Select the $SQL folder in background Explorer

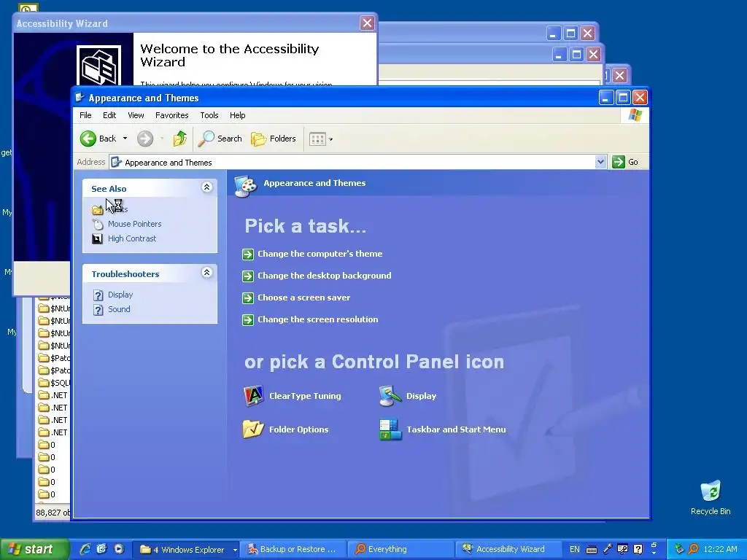coord(54,383)
